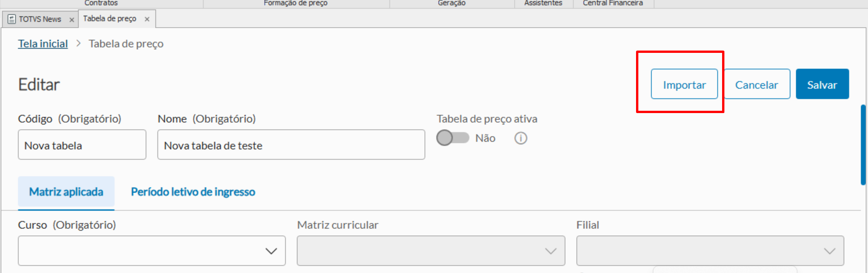The height and width of the screenshot is (273, 868).
Task: Open the Matriz curricular dropdown
Action: pos(550,251)
